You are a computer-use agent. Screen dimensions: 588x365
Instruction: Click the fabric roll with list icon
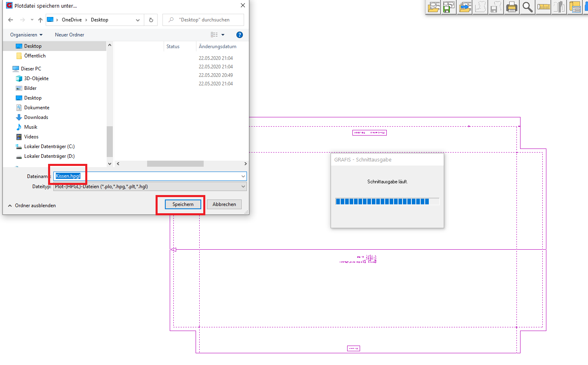pos(575,7)
